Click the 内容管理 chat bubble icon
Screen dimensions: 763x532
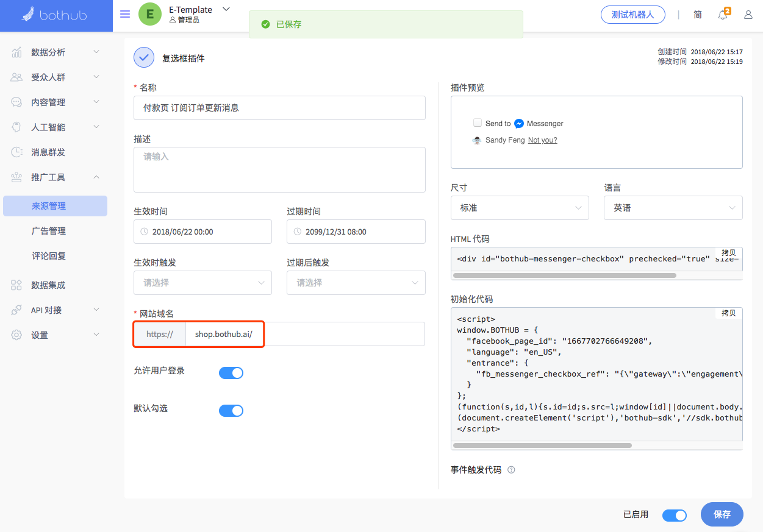[16, 102]
